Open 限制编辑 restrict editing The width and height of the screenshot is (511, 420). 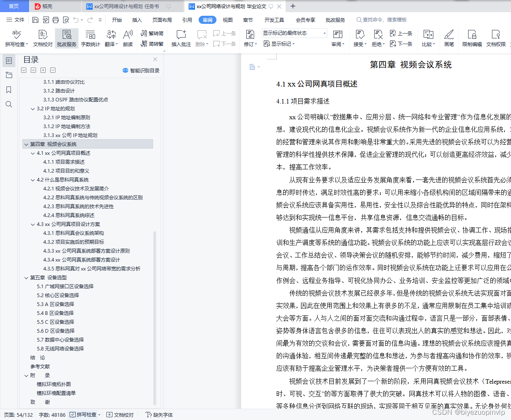tap(472, 38)
